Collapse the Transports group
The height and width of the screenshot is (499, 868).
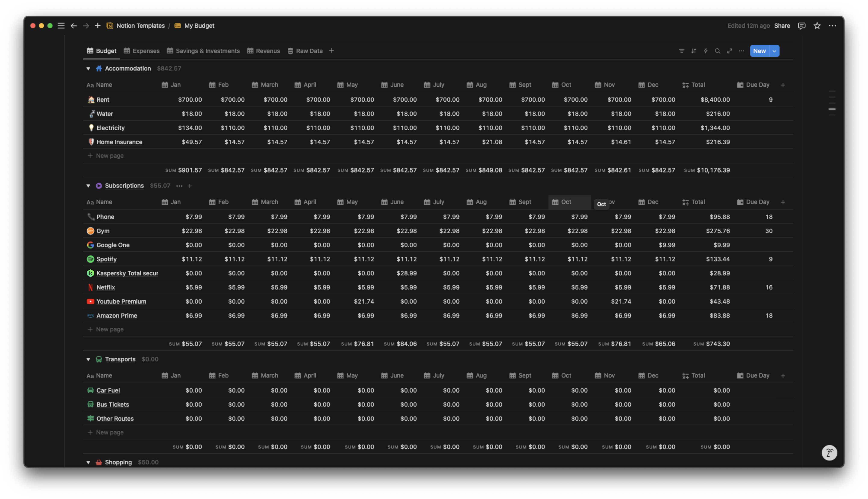[x=88, y=359]
